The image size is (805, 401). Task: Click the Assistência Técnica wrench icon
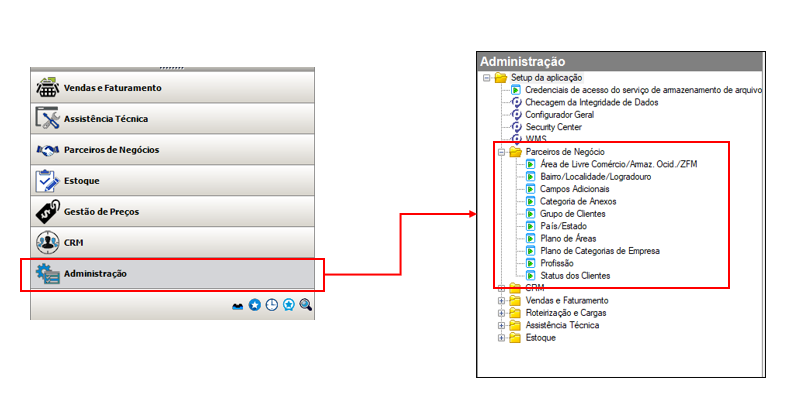[x=48, y=118]
